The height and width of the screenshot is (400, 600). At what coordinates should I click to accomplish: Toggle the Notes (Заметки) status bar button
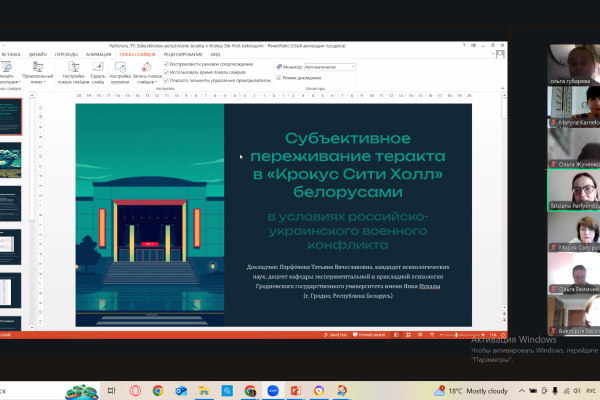pos(335,335)
